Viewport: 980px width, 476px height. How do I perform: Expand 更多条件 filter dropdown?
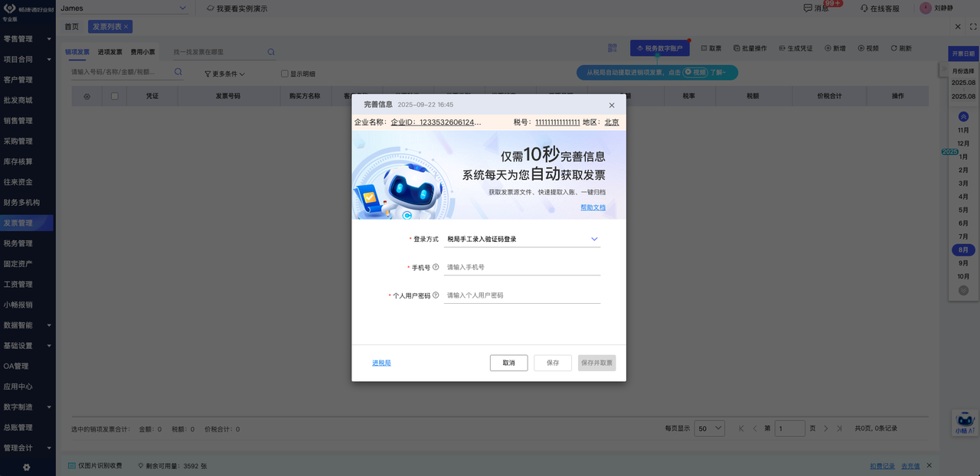tap(224, 74)
